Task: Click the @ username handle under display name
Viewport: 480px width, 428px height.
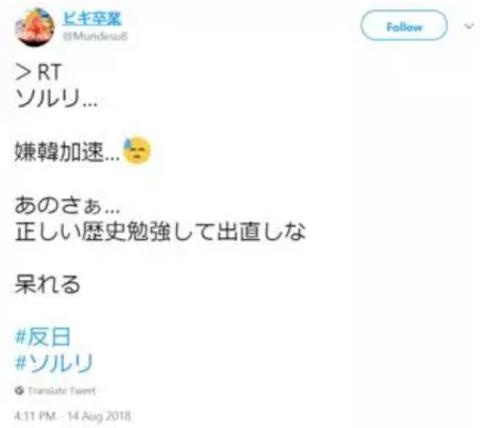Action: [x=96, y=36]
